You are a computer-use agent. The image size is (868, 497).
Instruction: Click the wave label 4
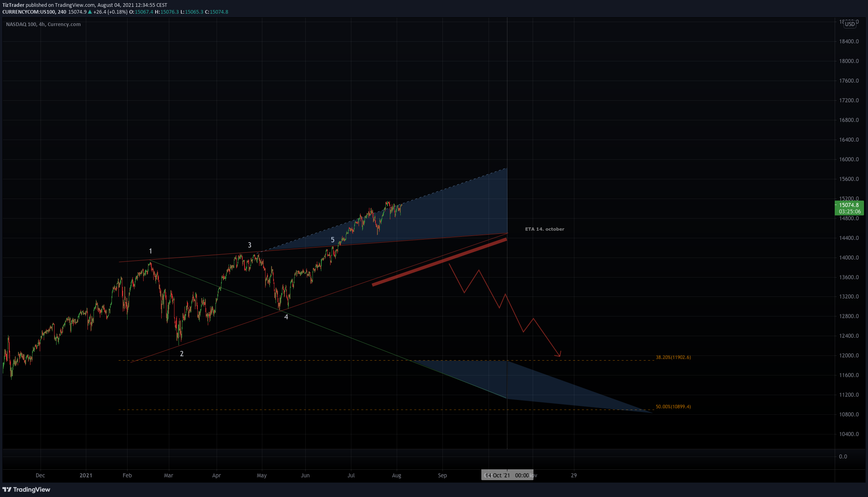(x=286, y=317)
